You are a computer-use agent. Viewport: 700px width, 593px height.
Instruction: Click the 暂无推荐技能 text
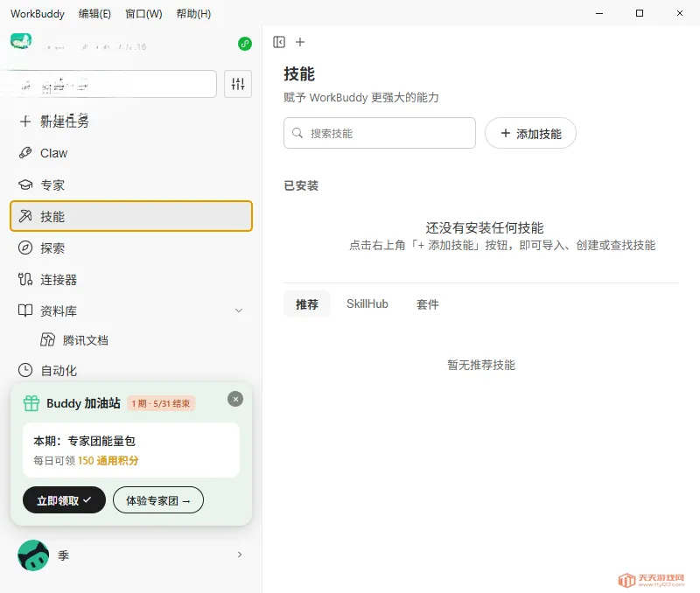(480, 365)
